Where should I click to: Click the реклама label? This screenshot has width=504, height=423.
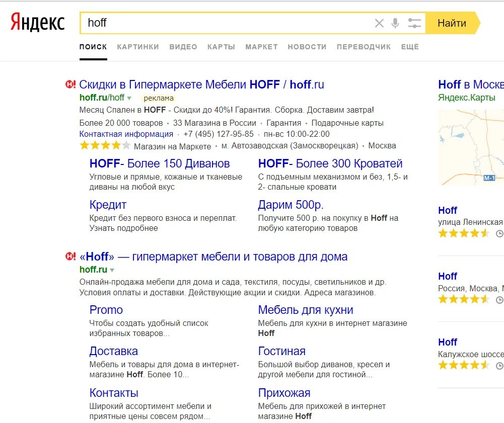pyautogui.click(x=159, y=98)
